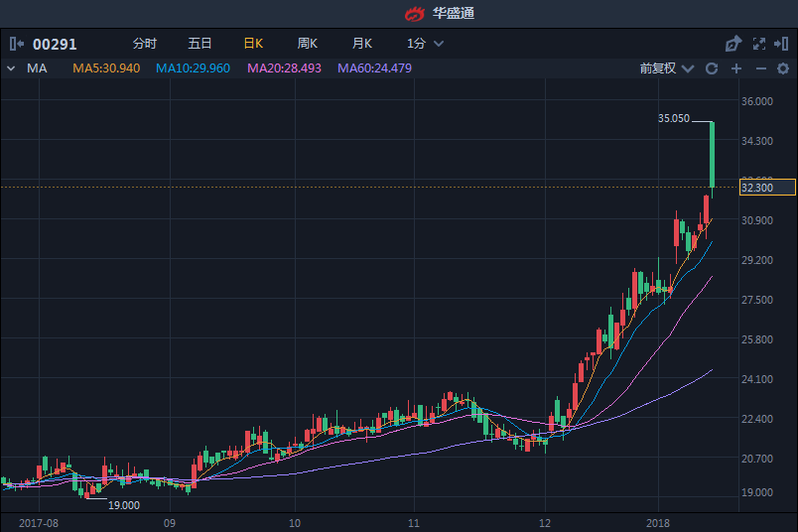
Task: Select the 日K daily candlestick tab
Action: pos(253,44)
